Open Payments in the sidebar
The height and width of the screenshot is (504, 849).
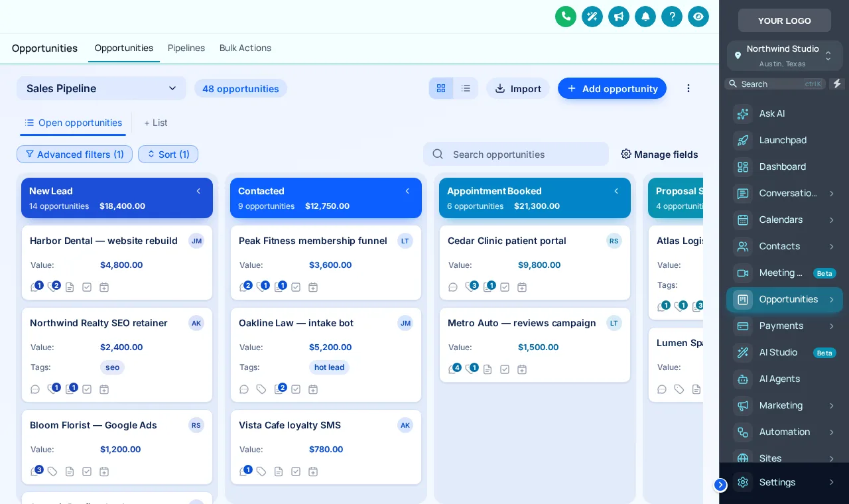785,326
